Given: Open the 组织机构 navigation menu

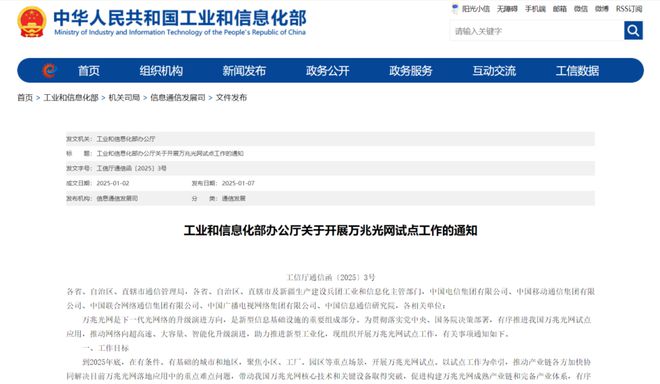Looking at the screenshot, I should point(161,71).
